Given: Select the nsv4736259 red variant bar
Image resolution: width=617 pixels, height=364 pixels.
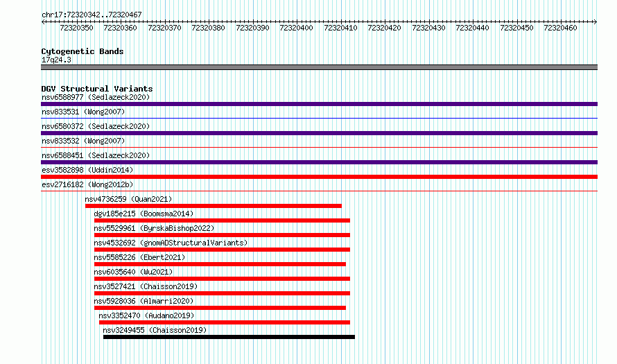Looking at the screenshot, I should pos(214,206).
